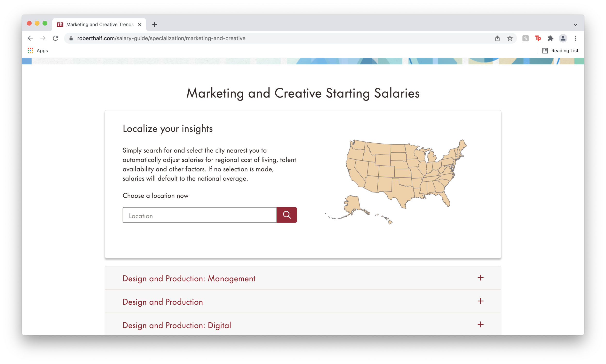The image size is (606, 364).
Task: Reload the page with refresh icon
Action: 56,38
